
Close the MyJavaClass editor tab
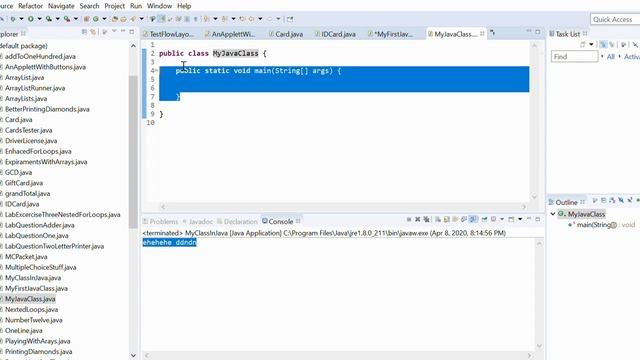tap(482, 33)
